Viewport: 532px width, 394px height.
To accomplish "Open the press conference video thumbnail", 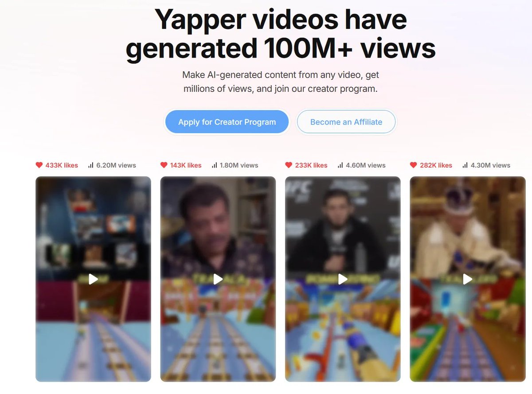I will coord(343,279).
